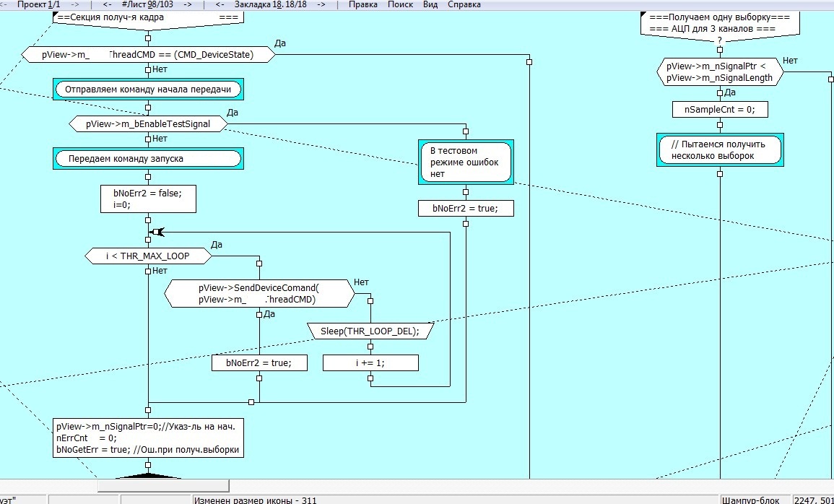This screenshot has width=834, height=504.
Task: Jump to the previous bookmark arrow before Закладка
Action: pyautogui.click(x=220, y=4)
